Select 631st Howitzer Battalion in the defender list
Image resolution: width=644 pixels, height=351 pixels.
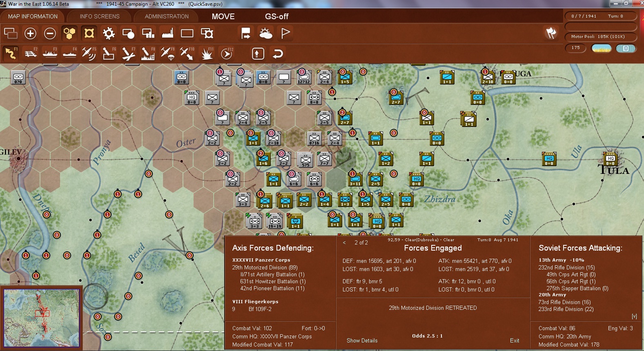[x=273, y=281]
